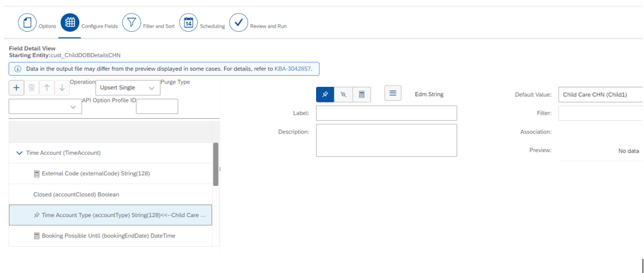Click the trash delete icon

coord(32,88)
